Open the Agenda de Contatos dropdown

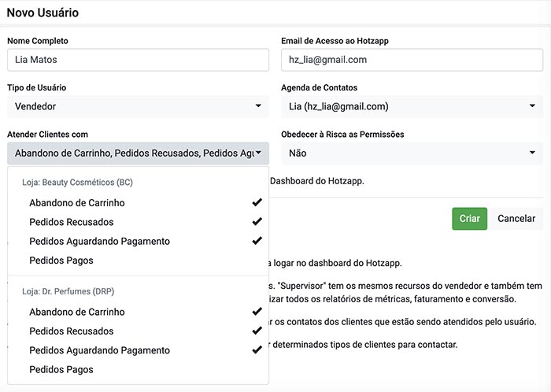[x=412, y=106]
